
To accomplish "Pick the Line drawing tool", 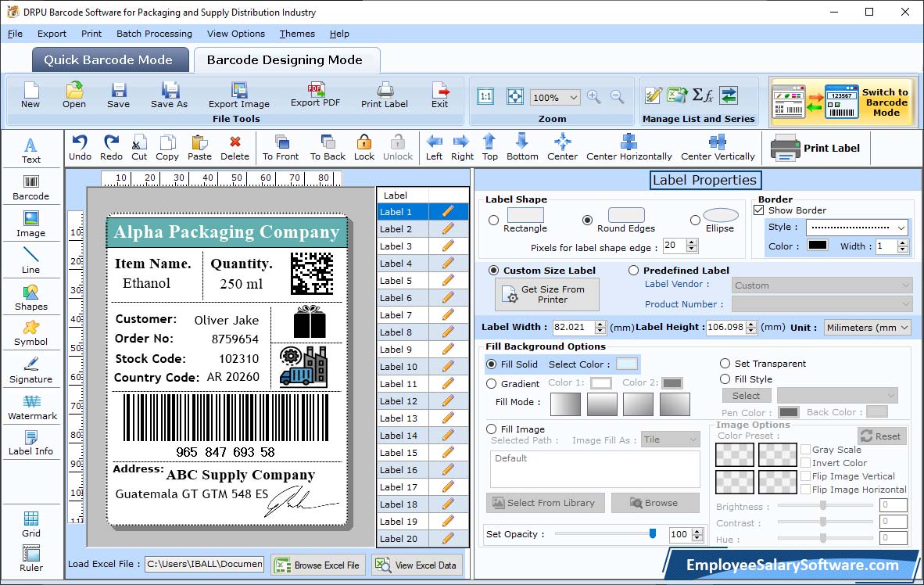I will point(30,260).
